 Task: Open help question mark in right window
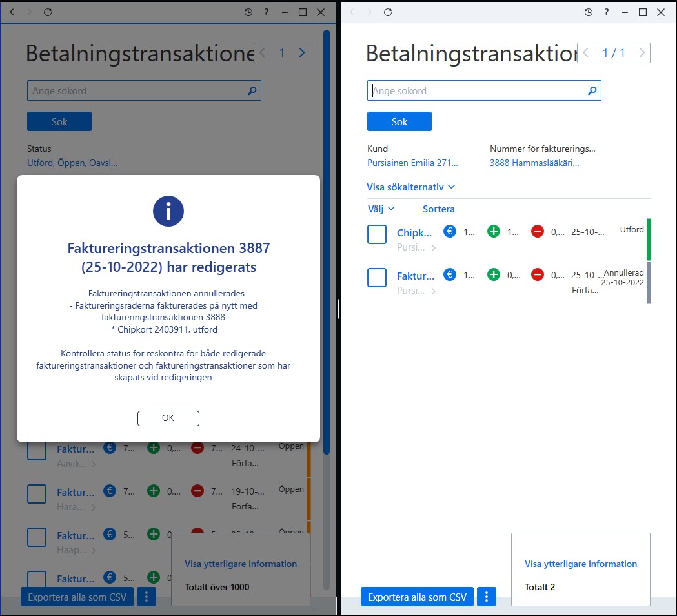[x=606, y=12]
